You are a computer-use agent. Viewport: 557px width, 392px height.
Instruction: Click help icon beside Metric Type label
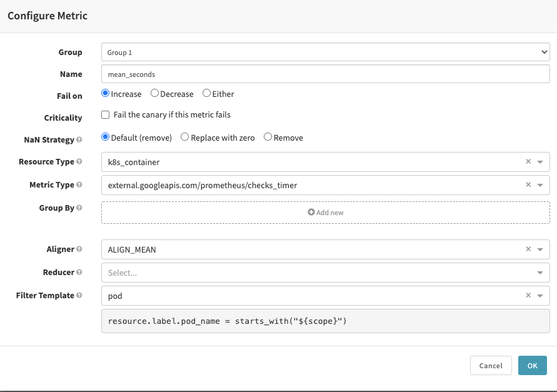click(x=79, y=185)
